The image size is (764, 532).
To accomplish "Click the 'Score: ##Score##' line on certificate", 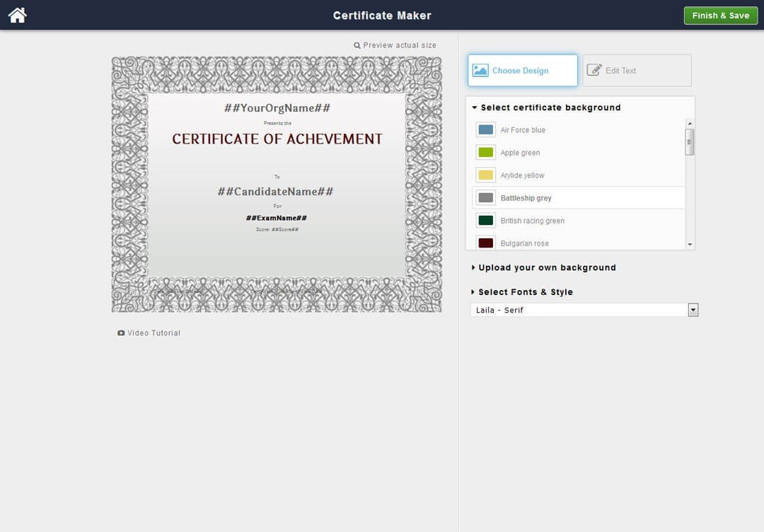I will 277,229.
